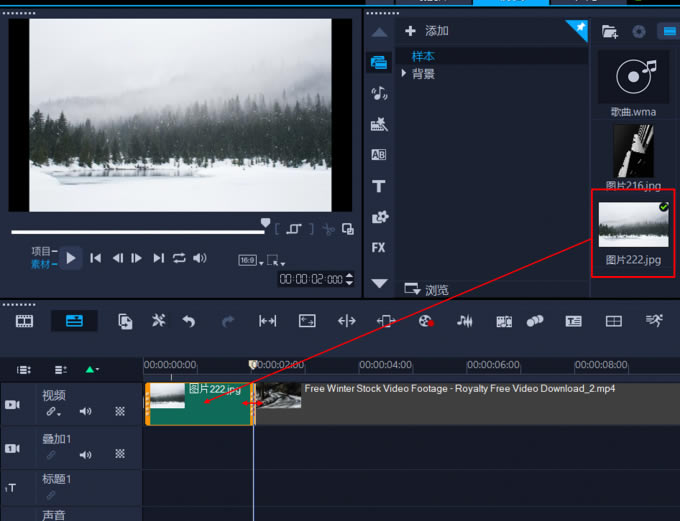The height and width of the screenshot is (521, 680).
Task: Open the sound mixer waveform tool
Action: coord(465,321)
